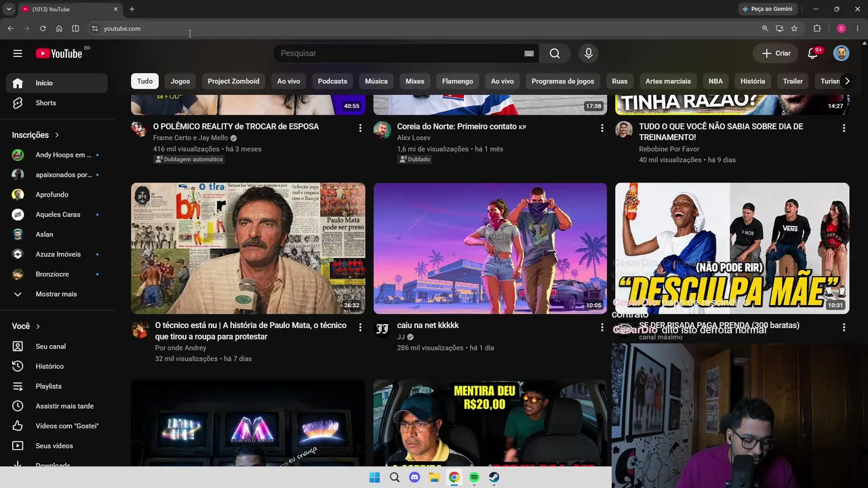Screen dimensions: 868x488
Task: Open Alex Losev channel link
Action: click(414, 138)
